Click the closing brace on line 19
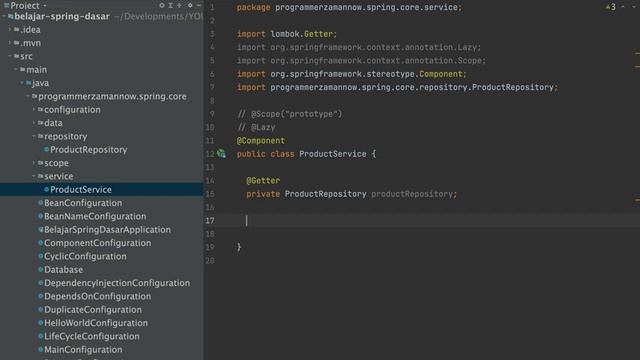Image resolution: width=640 pixels, height=360 pixels. [239, 247]
